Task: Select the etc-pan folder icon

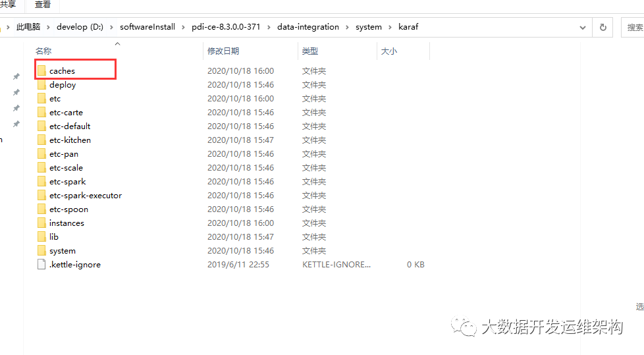Action: 41,153
